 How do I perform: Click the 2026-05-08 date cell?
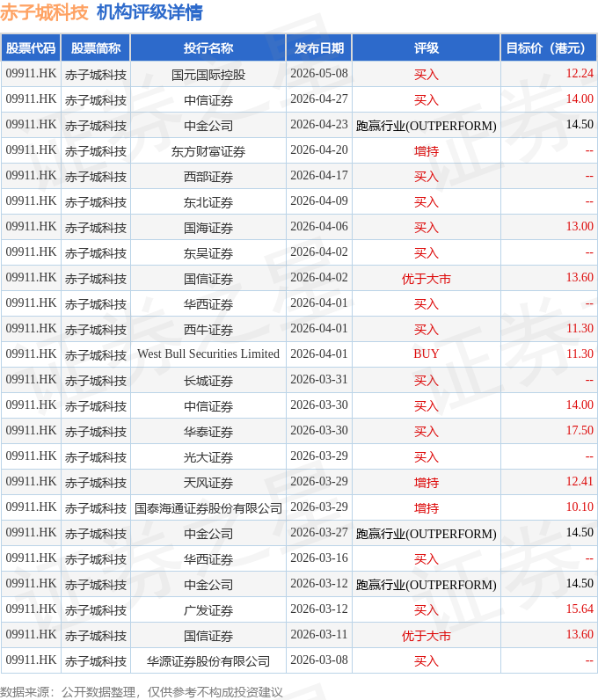(319, 73)
